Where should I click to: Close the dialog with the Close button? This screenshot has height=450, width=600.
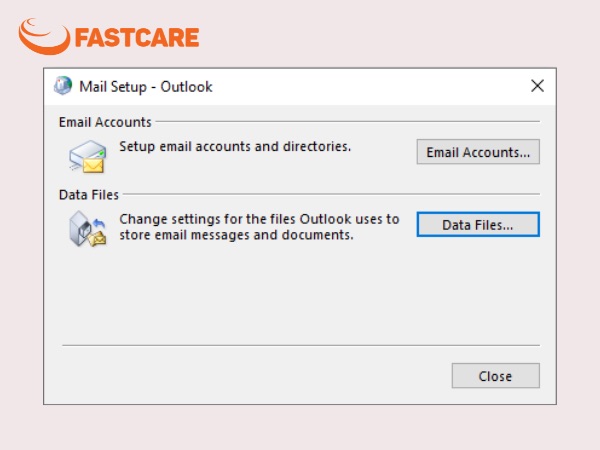[496, 376]
